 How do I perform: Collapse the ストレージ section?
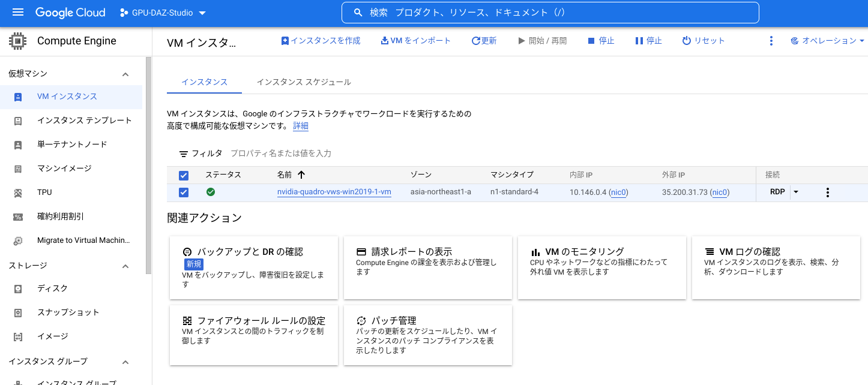[x=125, y=266]
